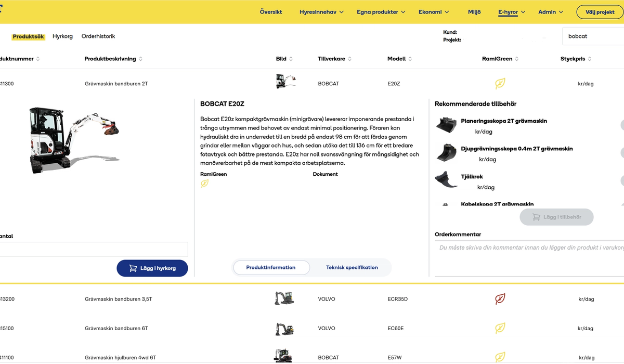This screenshot has width=624, height=364.
Task: Sort by RamiGreen column arrows
Action: pyautogui.click(x=516, y=59)
